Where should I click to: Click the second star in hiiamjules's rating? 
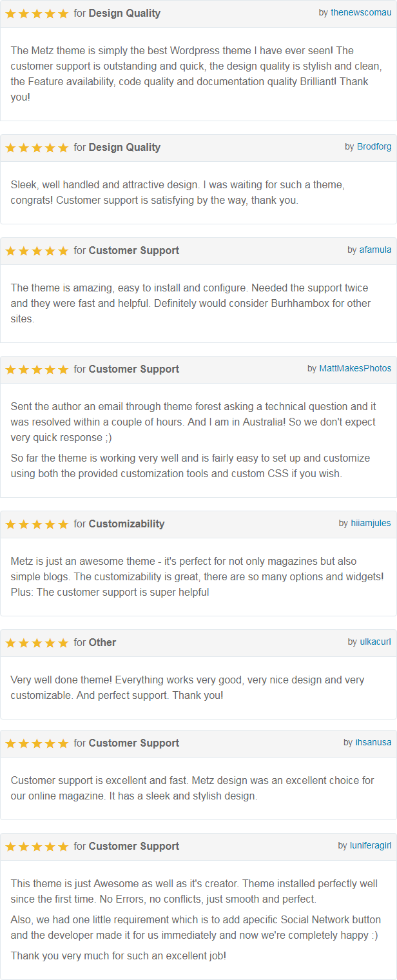(24, 524)
